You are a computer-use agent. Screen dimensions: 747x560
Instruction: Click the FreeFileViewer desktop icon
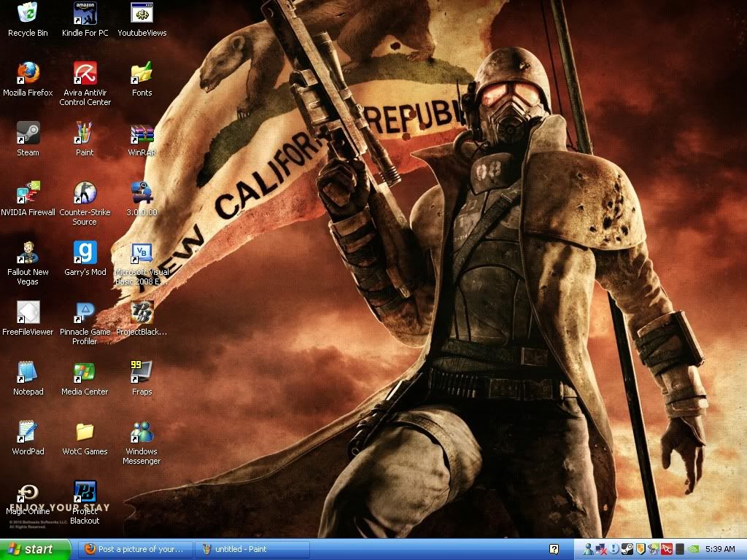(28, 318)
